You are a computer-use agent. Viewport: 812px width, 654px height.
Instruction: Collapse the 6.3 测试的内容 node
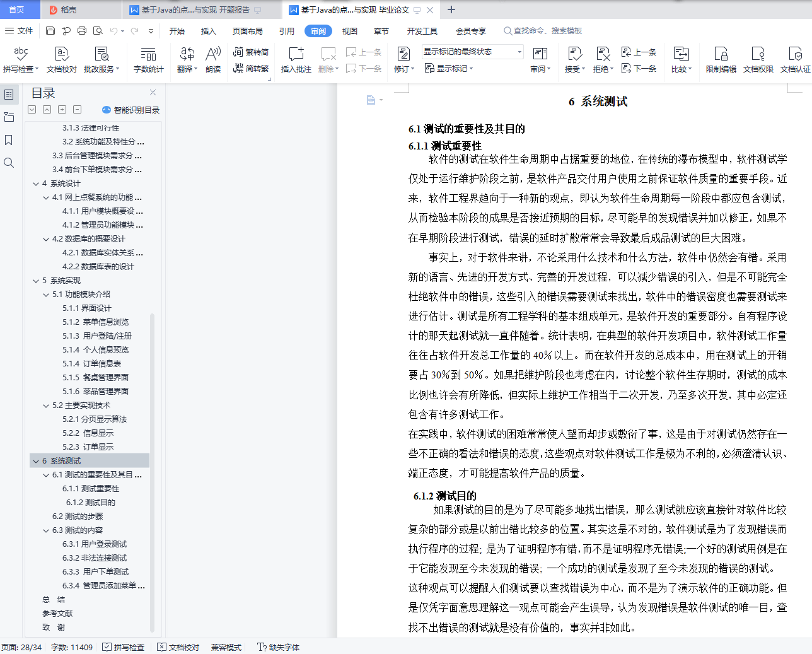46,530
